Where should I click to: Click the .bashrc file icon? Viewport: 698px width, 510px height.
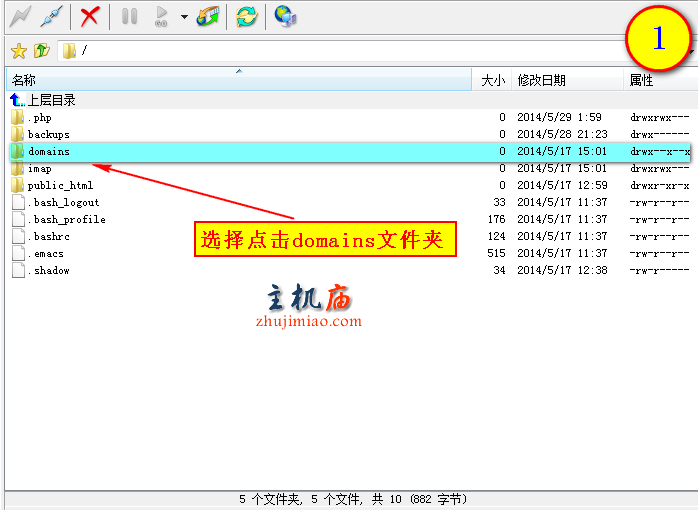coord(18,236)
